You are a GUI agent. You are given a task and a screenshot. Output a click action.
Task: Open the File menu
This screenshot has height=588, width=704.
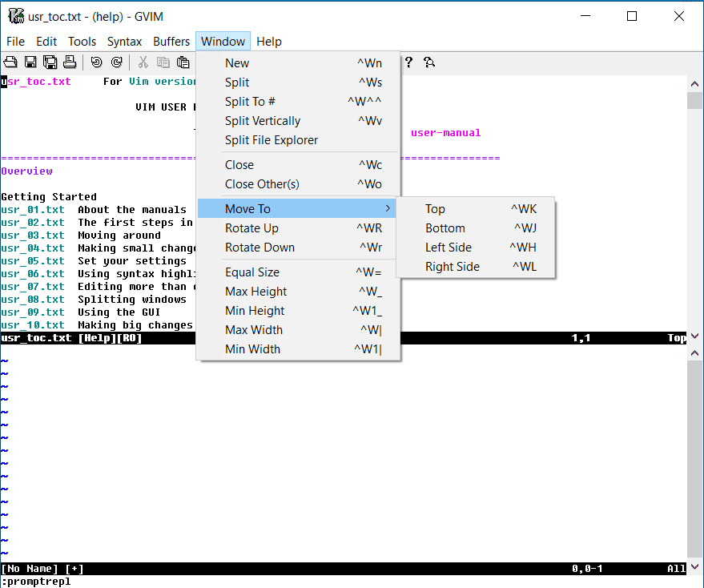(16, 42)
